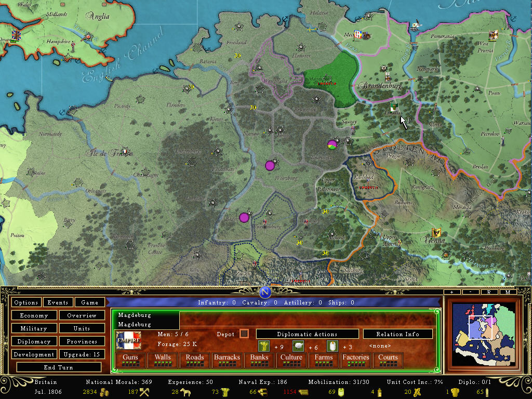Select the Prussian eagle flag in West Prussia
The height and width of the screenshot is (399, 532).
[493, 35]
